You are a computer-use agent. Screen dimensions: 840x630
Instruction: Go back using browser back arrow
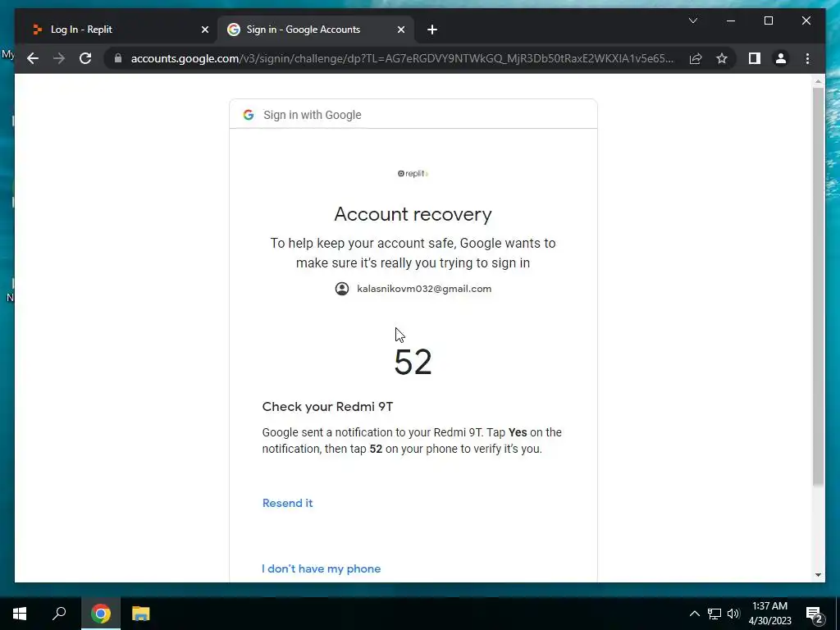tap(33, 58)
